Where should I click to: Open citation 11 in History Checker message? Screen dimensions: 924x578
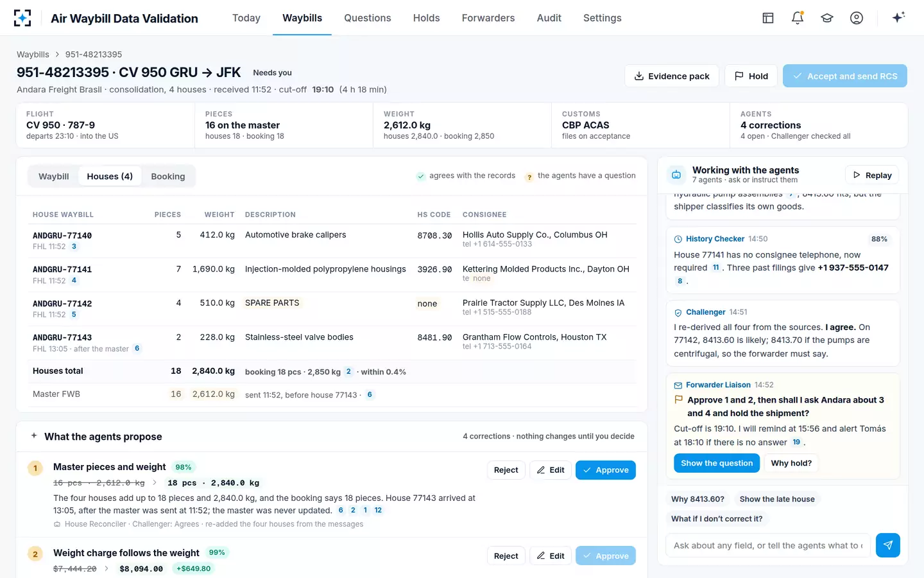pyautogui.click(x=716, y=268)
